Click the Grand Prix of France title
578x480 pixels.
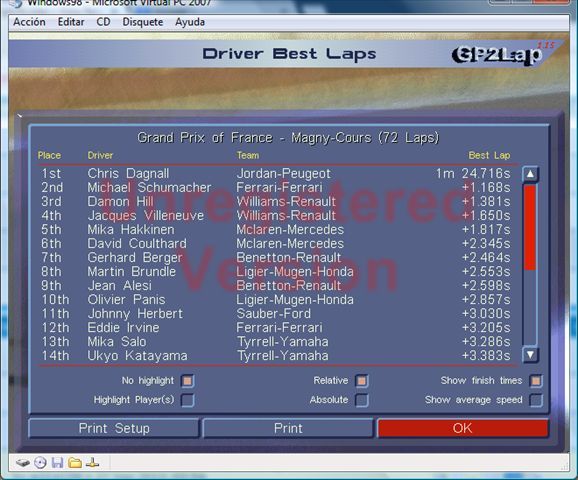point(288,138)
